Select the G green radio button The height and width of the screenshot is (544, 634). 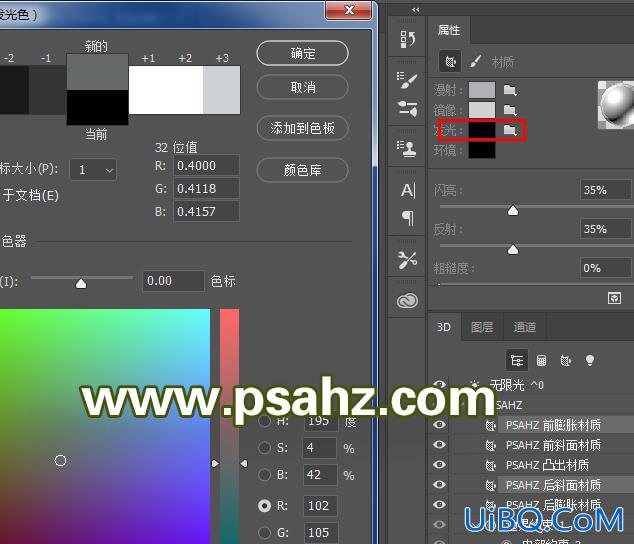(x=264, y=532)
